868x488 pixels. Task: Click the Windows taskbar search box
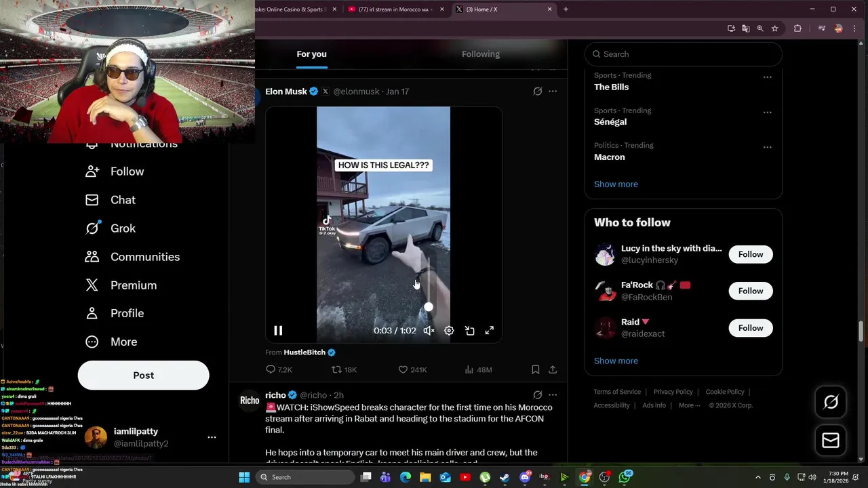pos(305,477)
